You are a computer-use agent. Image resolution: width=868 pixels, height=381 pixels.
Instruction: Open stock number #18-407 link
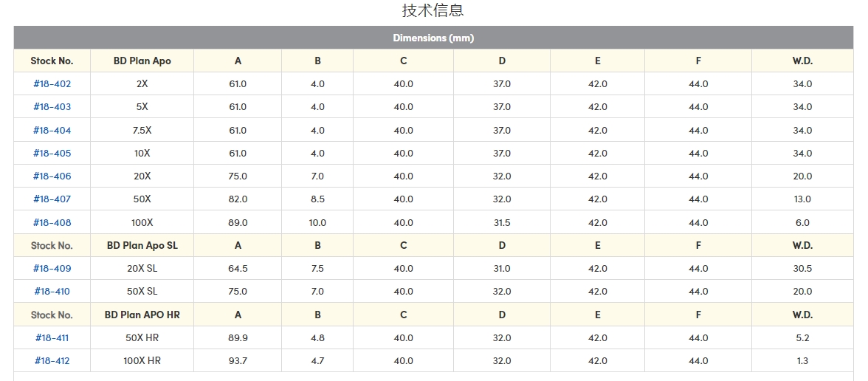pyautogui.click(x=52, y=199)
